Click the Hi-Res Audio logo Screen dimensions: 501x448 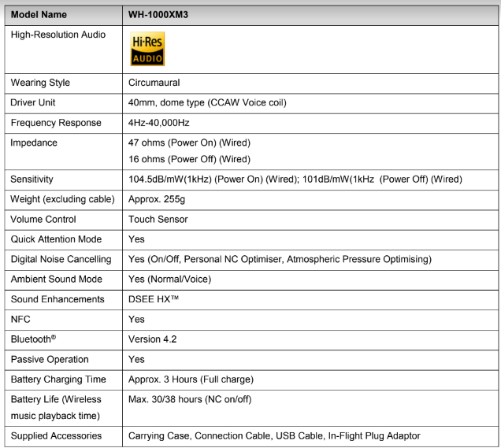147,49
